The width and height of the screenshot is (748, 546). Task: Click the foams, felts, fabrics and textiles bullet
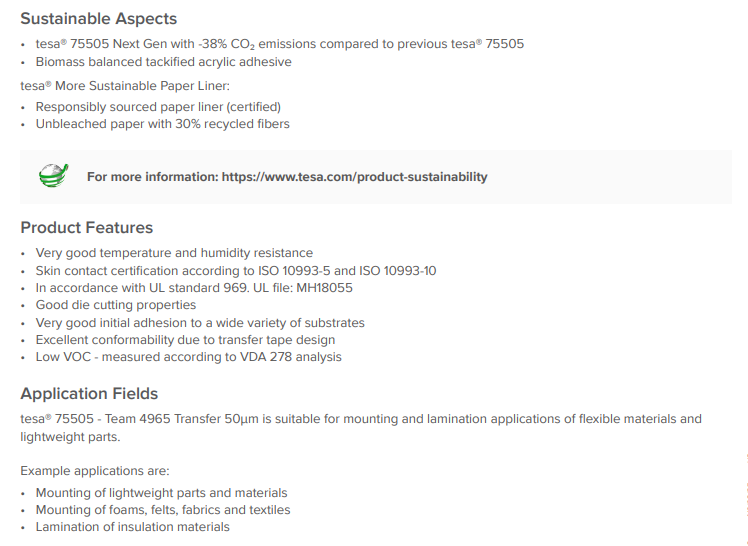163,510
